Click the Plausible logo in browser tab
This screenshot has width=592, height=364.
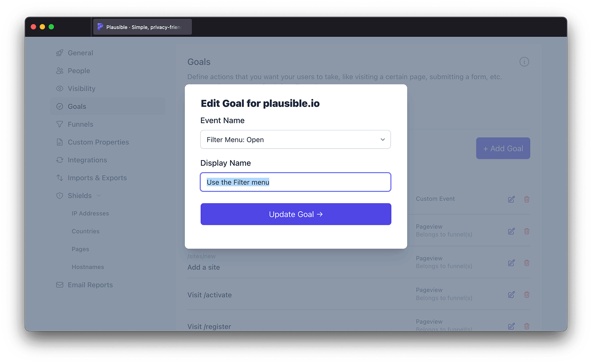tap(100, 27)
